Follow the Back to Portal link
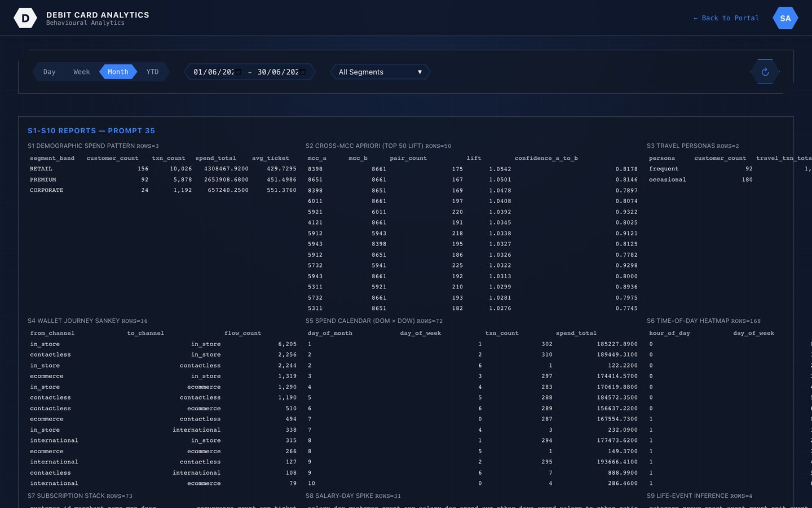This screenshot has height=508, width=812. [726, 18]
